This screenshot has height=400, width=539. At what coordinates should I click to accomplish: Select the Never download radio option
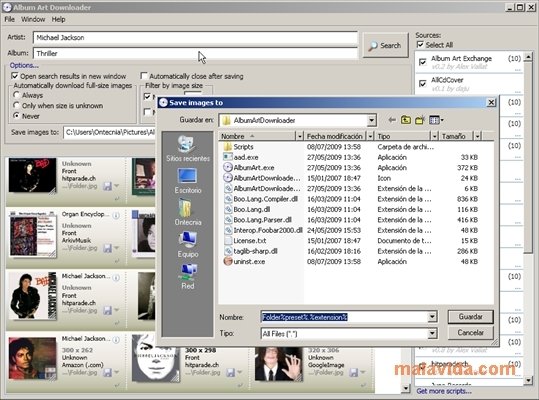[16, 116]
